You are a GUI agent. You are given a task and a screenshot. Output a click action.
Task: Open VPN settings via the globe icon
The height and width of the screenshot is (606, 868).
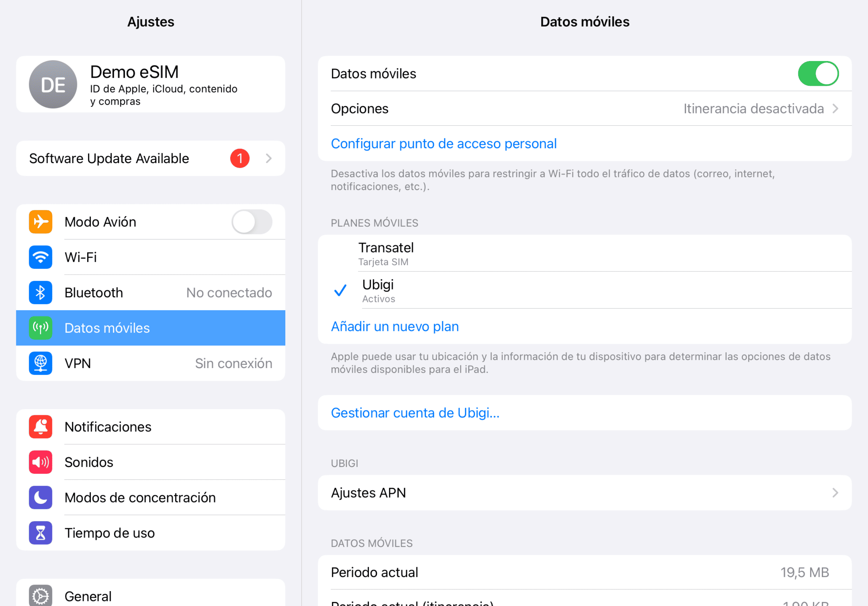coord(40,363)
